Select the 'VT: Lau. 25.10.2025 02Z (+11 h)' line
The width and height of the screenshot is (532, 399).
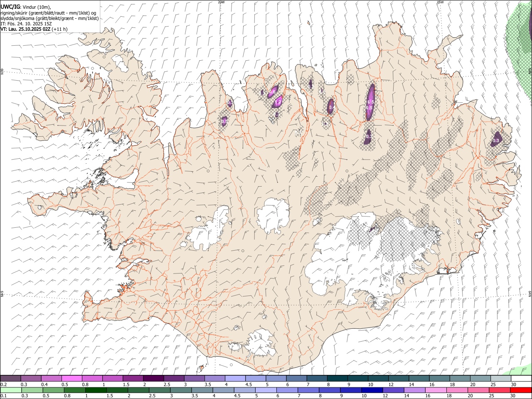point(34,29)
